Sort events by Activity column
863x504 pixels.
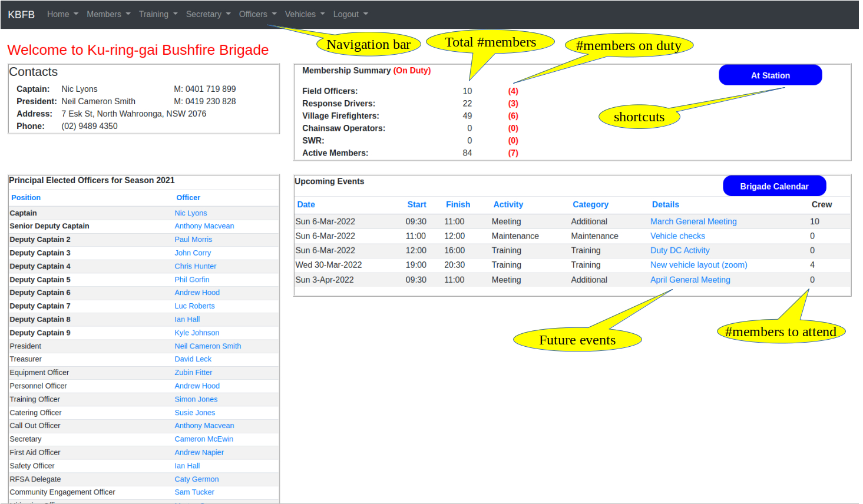point(508,204)
